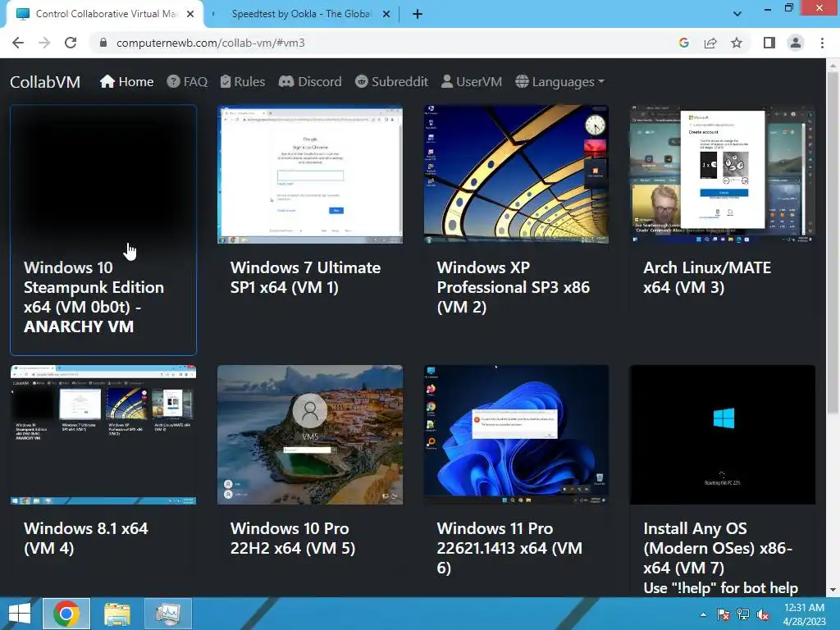Click the CollabVM brand logo text
Viewport: 840px width, 630px height.
[x=45, y=82]
